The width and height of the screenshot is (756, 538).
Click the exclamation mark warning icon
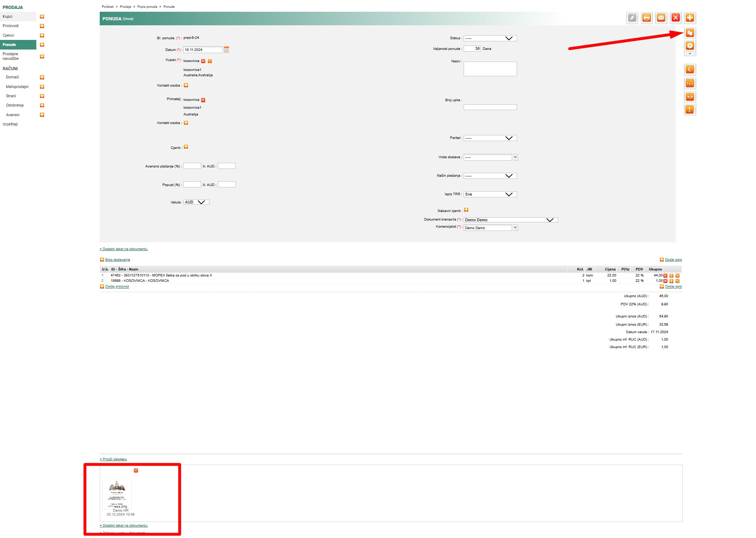[x=690, y=110]
